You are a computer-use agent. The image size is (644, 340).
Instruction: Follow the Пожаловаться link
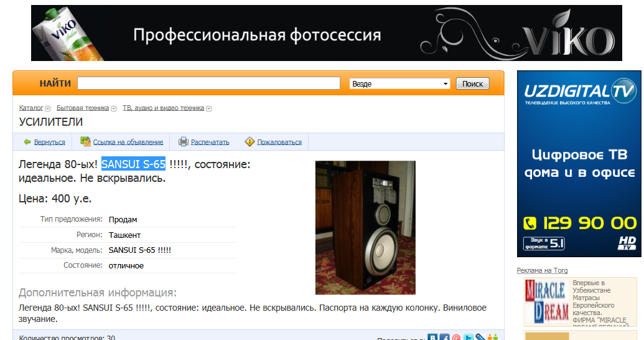pos(279,142)
